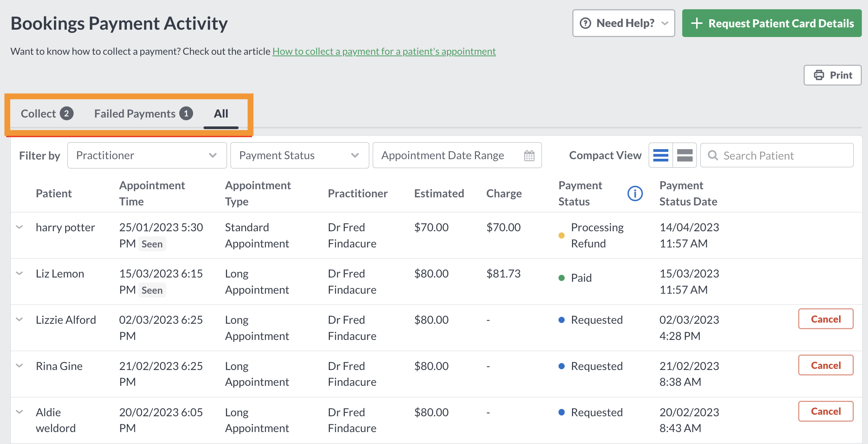Click the Failed Payments count badge 1
Viewport: 868px width, 444px height.
click(x=186, y=114)
